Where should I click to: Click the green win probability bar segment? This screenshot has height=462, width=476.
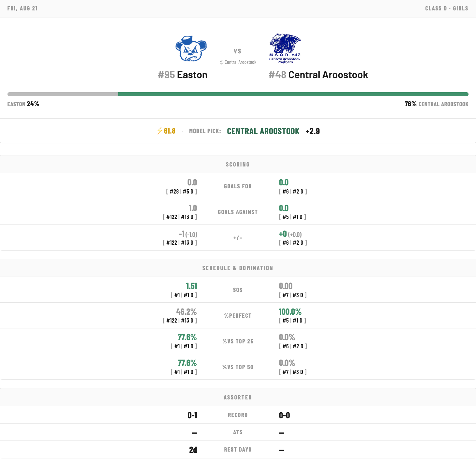click(293, 94)
